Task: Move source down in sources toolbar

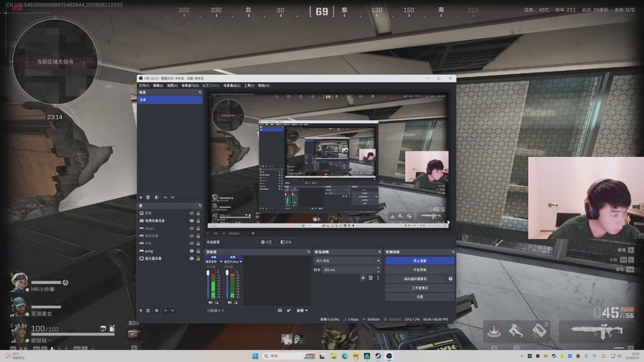Action: 172,311
